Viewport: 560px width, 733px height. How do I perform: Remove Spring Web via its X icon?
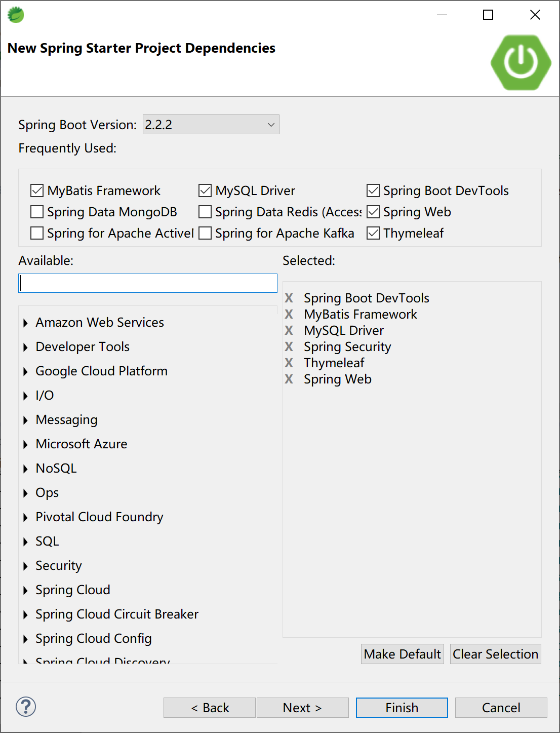289,379
